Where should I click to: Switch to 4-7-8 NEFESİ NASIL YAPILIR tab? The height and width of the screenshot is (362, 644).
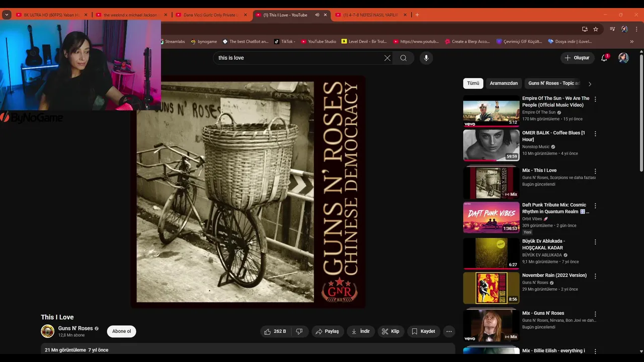(x=370, y=15)
